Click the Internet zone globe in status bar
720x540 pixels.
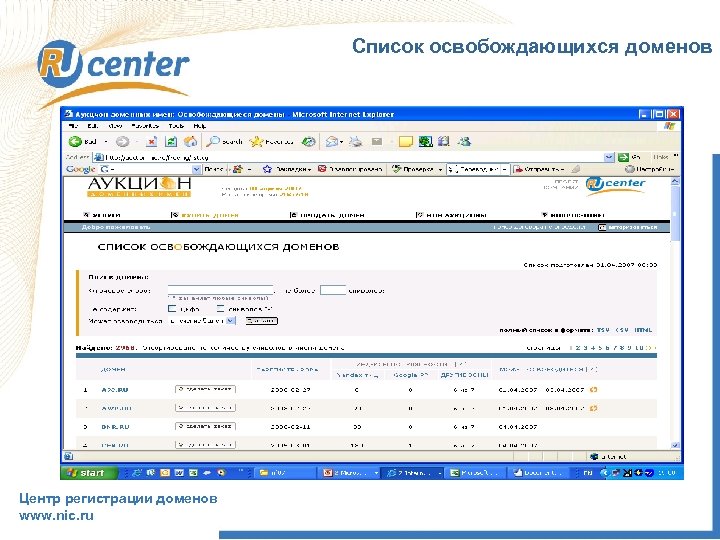(x=594, y=456)
